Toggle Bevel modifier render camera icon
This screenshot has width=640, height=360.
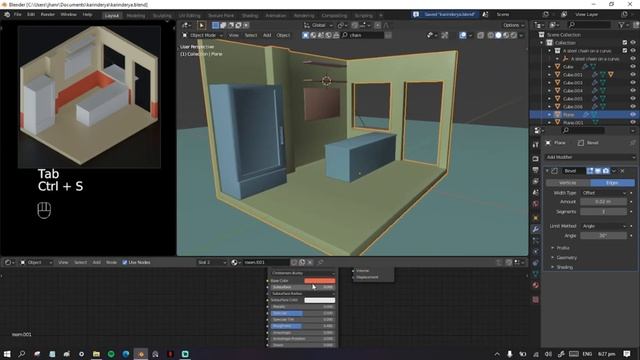tap(606, 171)
